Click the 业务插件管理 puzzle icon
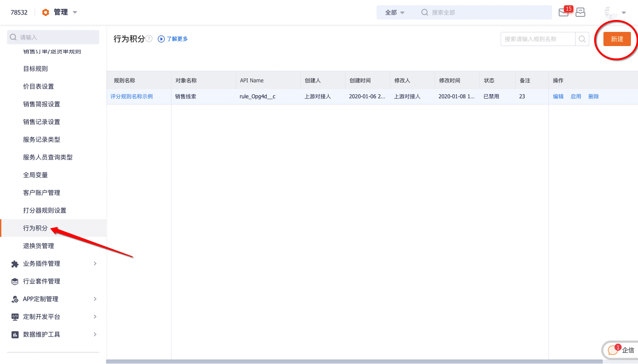The width and height of the screenshot is (638, 364). pos(15,264)
